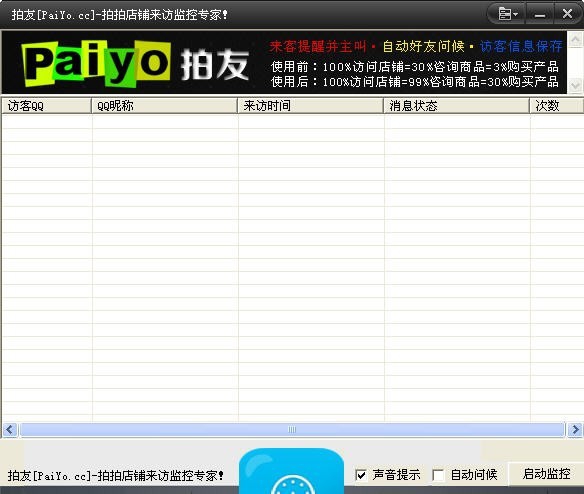This screenshot has width=584, height=494.
Task: Enable the 自动问候 checkbox
Action: coord(438,475)
